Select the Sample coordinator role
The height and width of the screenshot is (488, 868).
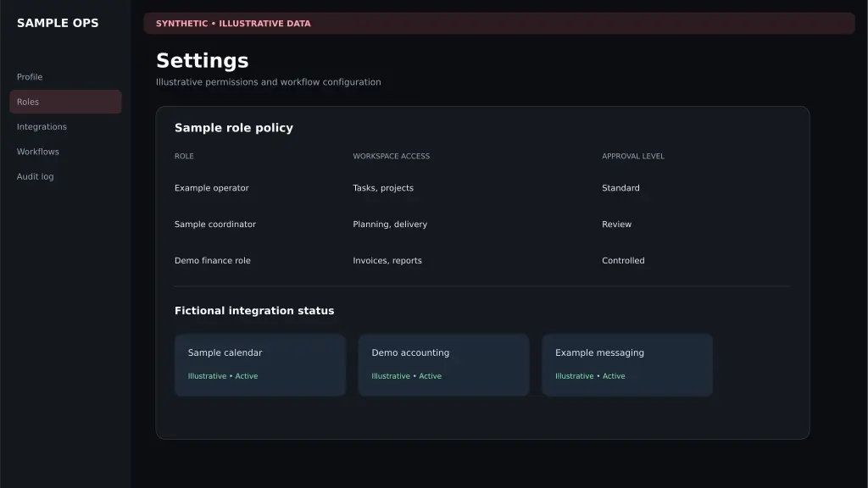tap(214, 224)
